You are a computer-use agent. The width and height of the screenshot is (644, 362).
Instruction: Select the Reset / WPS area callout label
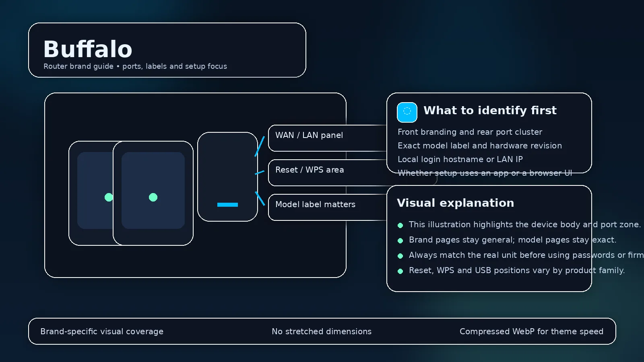[310, 170]
